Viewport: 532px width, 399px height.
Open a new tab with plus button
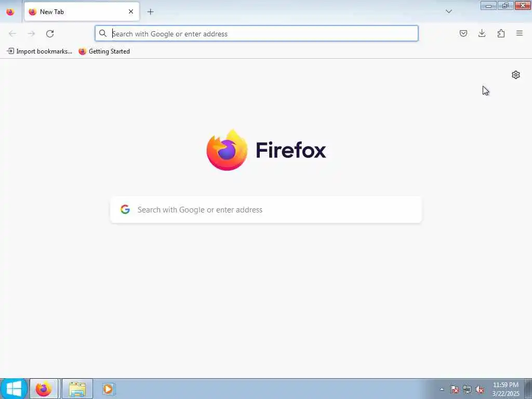pos(150,12)
